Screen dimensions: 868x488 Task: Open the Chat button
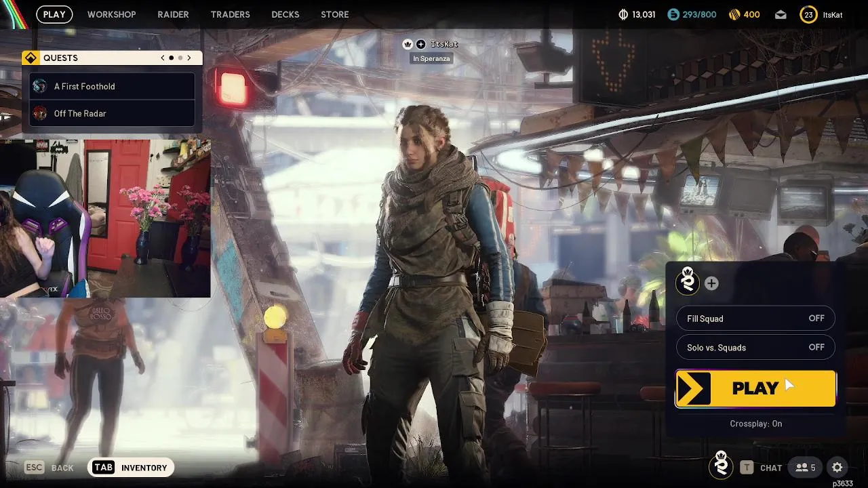point(761,468)
